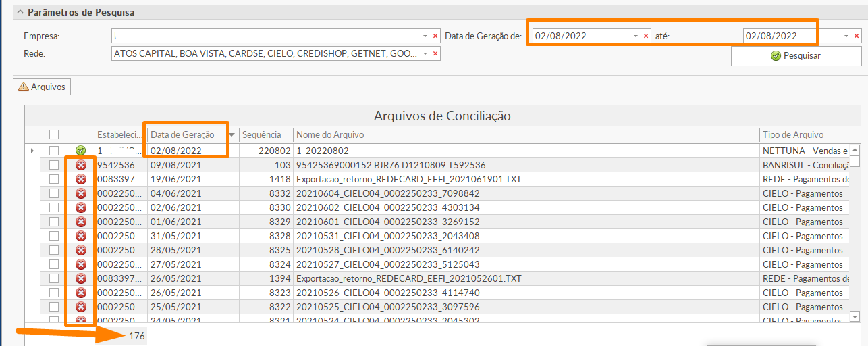Image resolution: width=868 pixels, height=346 pixels.
Task: Click green success status icon in first row
Action: coord(81,151)
